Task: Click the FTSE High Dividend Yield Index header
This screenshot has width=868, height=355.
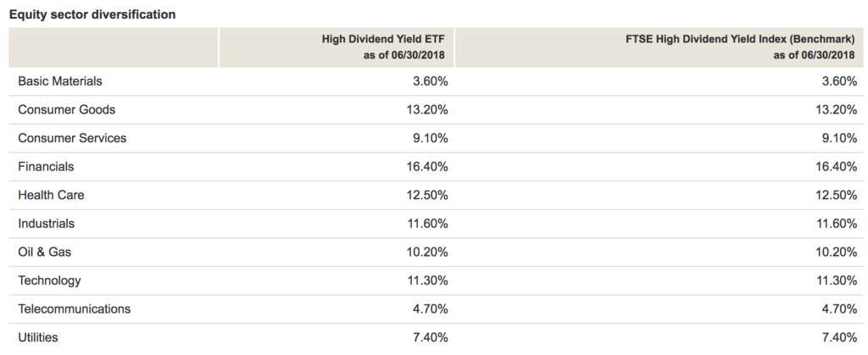Action: pos(740,47)
